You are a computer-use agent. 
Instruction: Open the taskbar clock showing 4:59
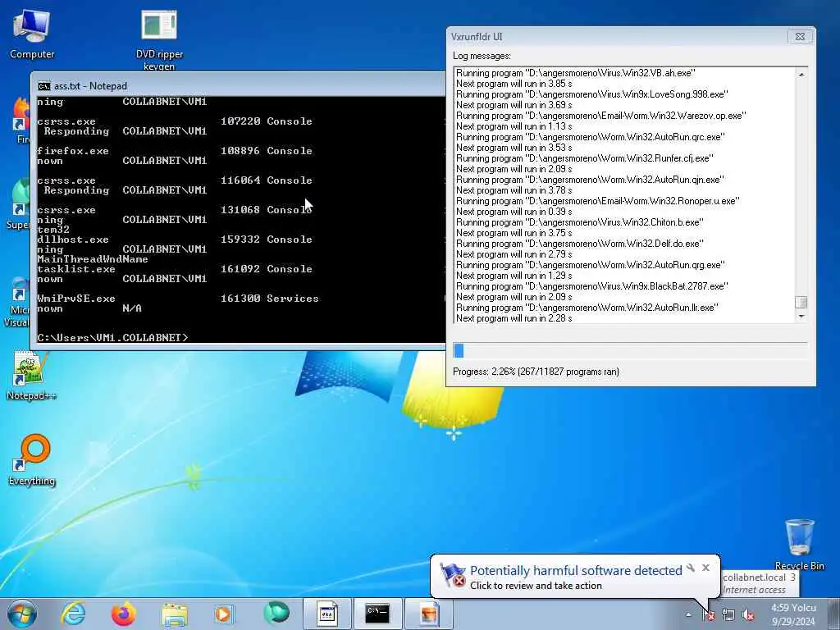pyautogui.click(x=793, y=614)
